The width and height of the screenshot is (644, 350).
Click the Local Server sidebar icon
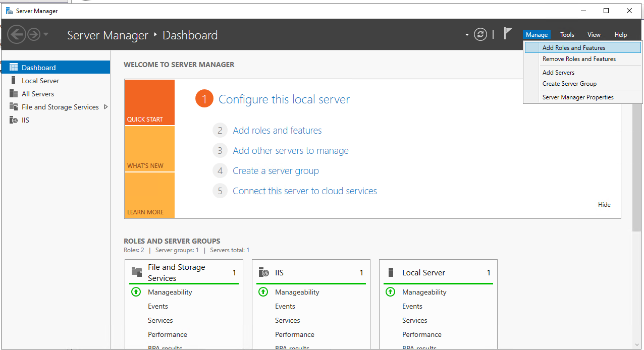(14, 81)
